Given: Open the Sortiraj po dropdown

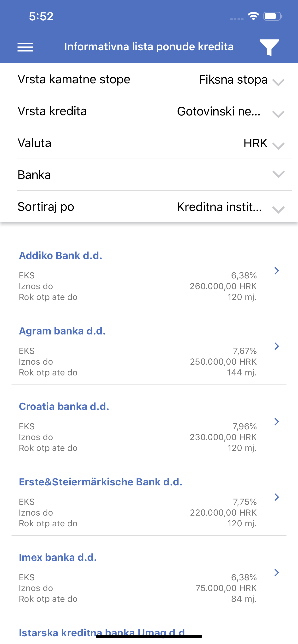Looking at the screenshot, I should coord(278,209).
